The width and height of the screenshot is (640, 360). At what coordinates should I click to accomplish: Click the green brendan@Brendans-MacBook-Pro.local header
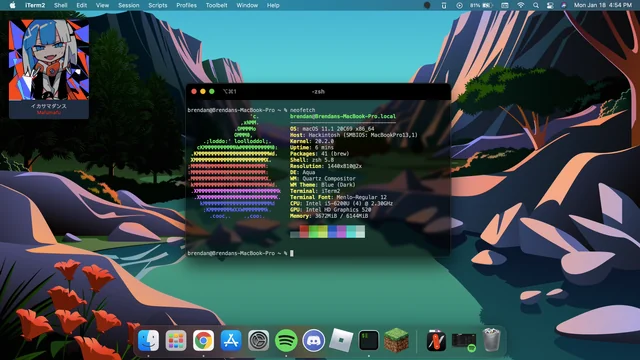point(343,116)
